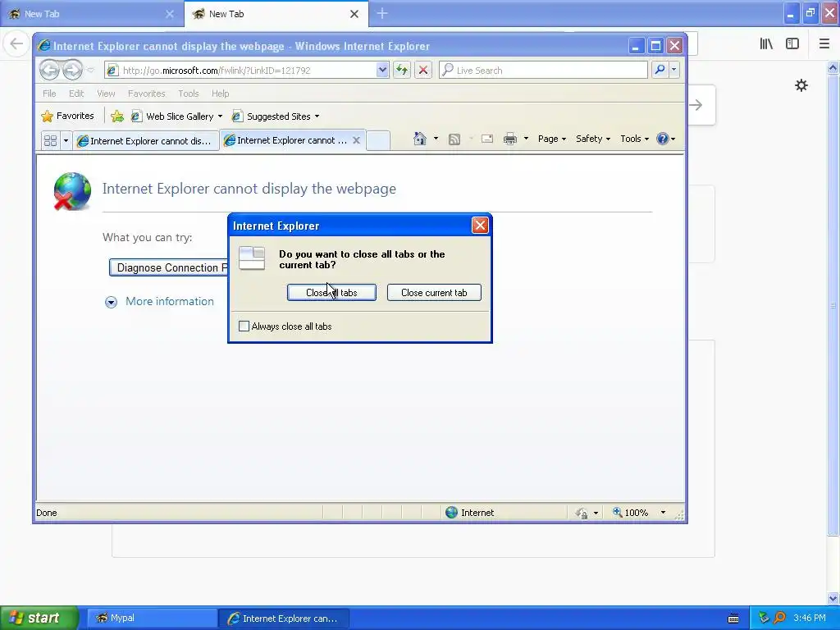Click the Live Search magnifier button
Image resolution: width=840 pixels, height=630 pixels.
click(660, 71)
